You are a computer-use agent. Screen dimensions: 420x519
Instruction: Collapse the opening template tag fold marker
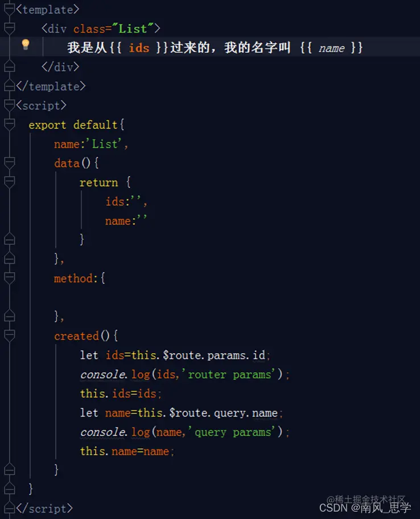[9, 10]
